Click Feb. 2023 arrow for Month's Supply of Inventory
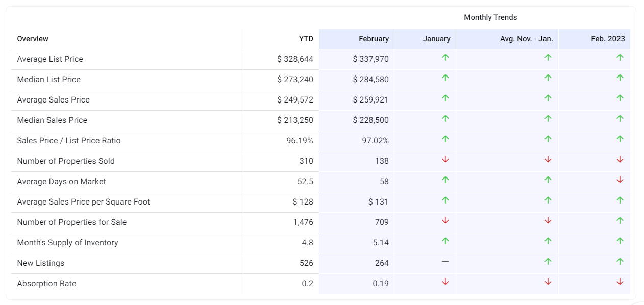Viewport: 644px width, 305px height. [x=620, y=241]
